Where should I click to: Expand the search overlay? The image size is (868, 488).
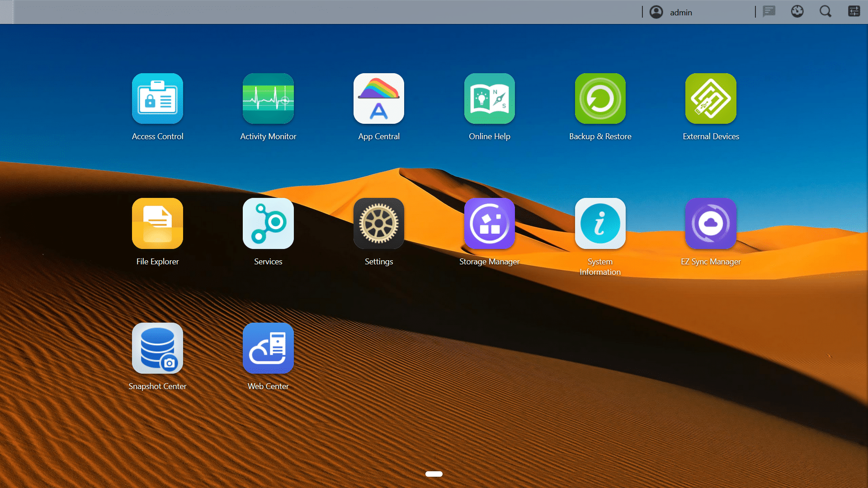tap(826, 12)
